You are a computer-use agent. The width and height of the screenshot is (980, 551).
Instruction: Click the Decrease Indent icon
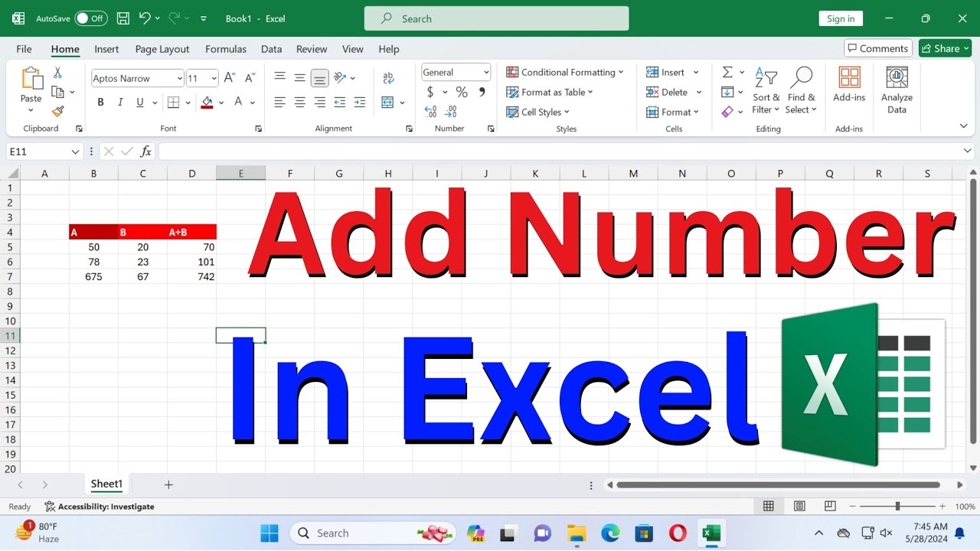coord(340,102)
